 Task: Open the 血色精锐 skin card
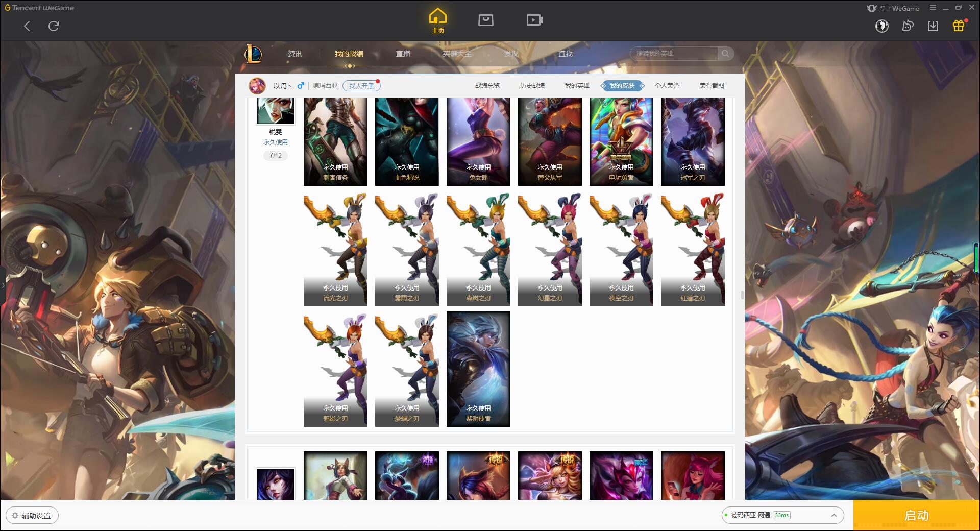[x=407, y=141]
